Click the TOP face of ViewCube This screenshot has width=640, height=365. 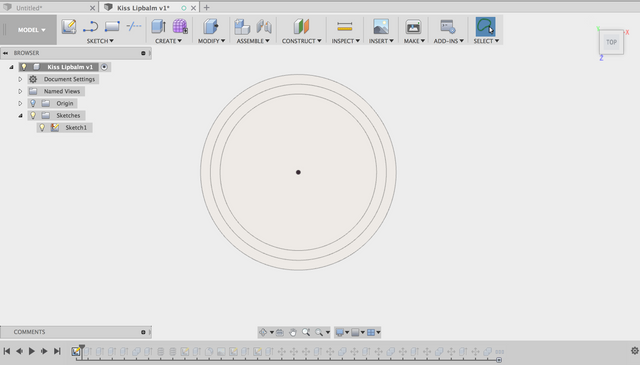[x=611, y=42]
